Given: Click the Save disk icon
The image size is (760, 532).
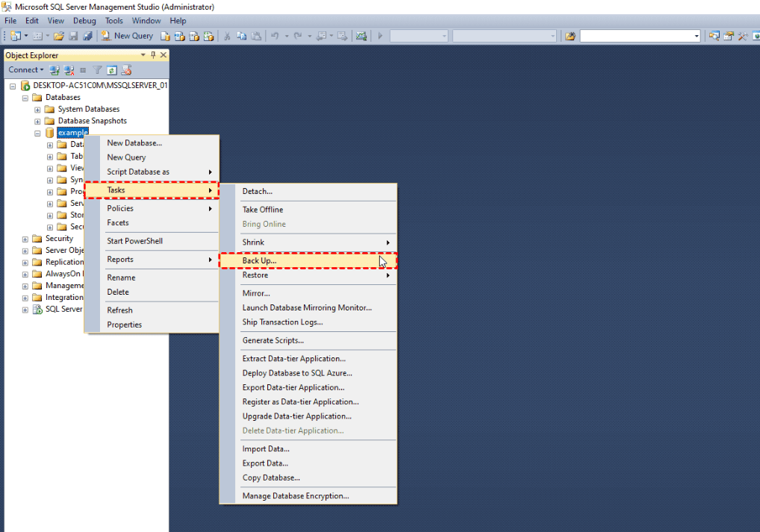Looking at the screenshot, I should coord(73,36).
